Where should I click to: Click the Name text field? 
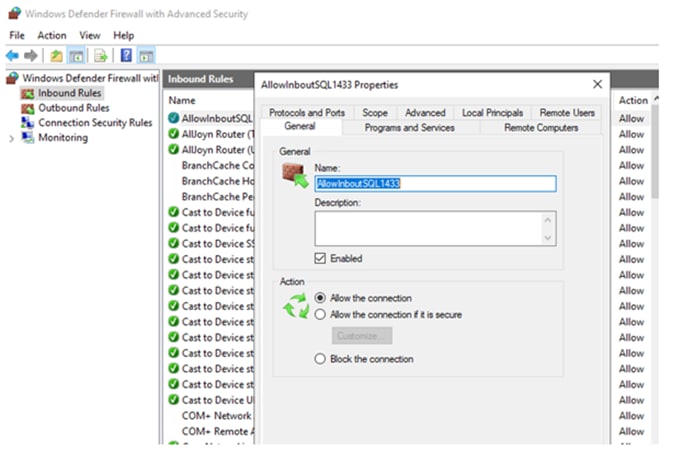pos(435,183)
